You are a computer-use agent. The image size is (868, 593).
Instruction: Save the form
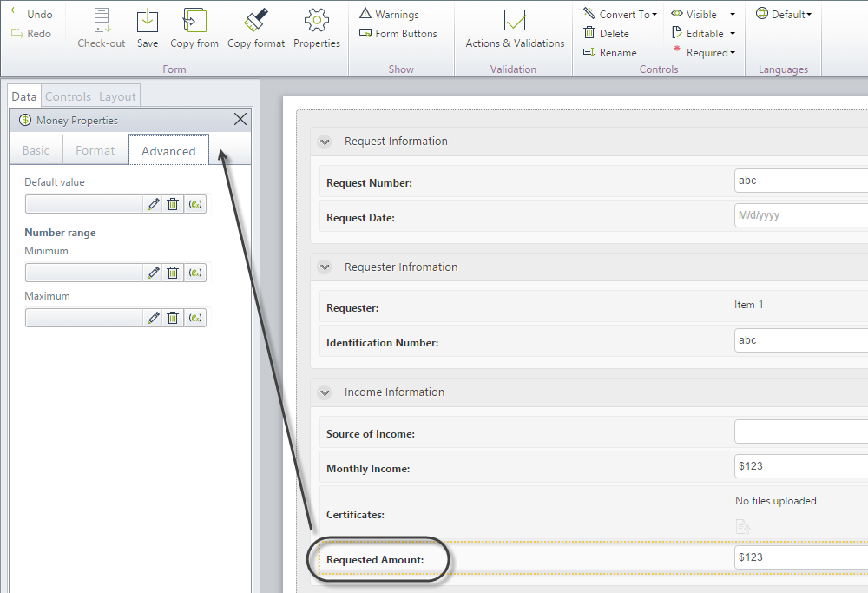(148, 29)
